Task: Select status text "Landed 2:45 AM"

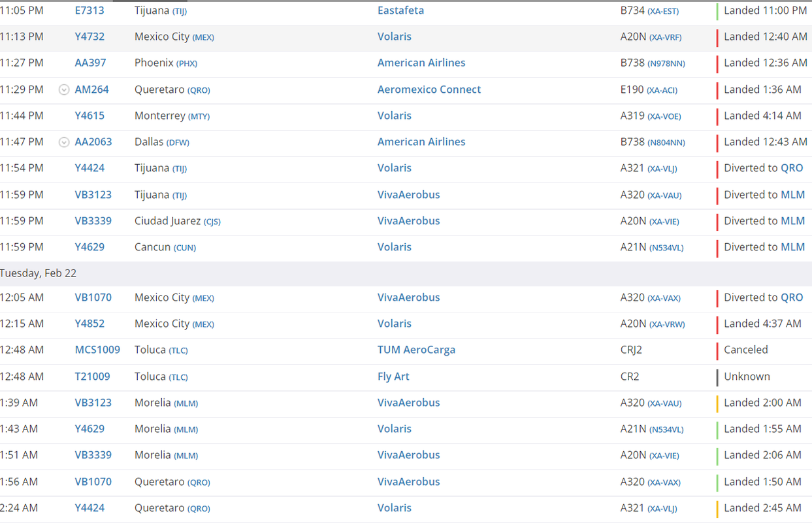Action: pyautogui.click(x=762, y=508)
